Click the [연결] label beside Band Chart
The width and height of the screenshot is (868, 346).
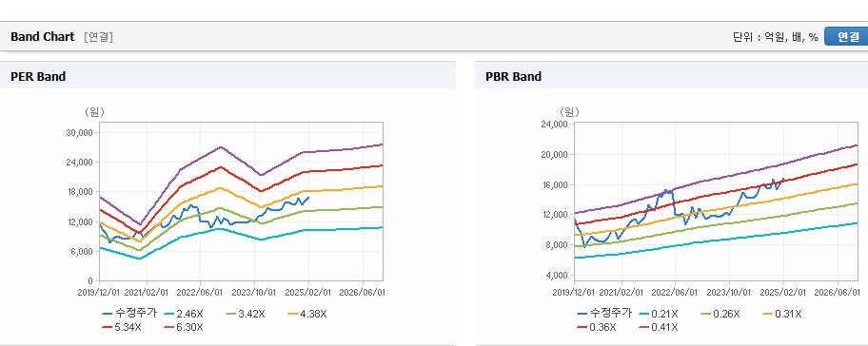pos(99,37)
